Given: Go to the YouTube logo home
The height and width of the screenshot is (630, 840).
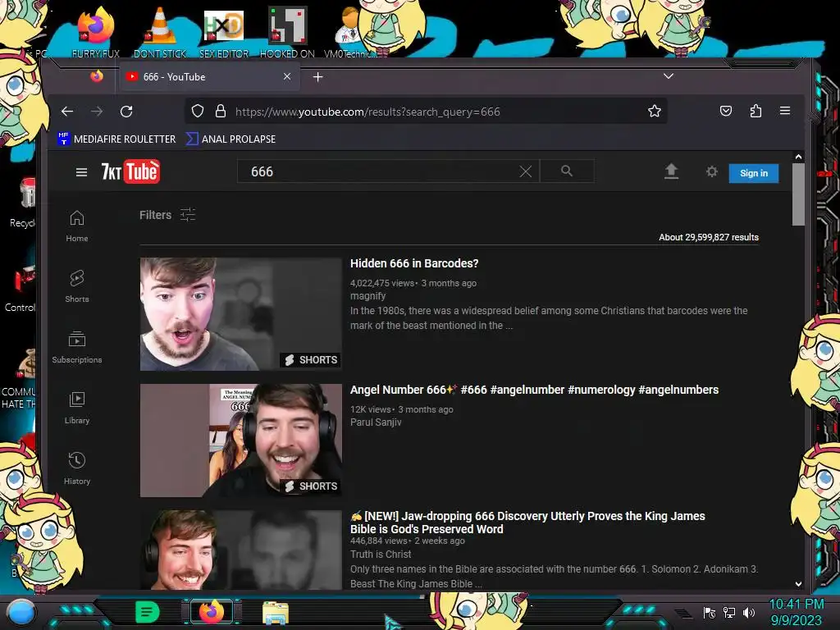Looking at the screenshot, I should [130, 171].
